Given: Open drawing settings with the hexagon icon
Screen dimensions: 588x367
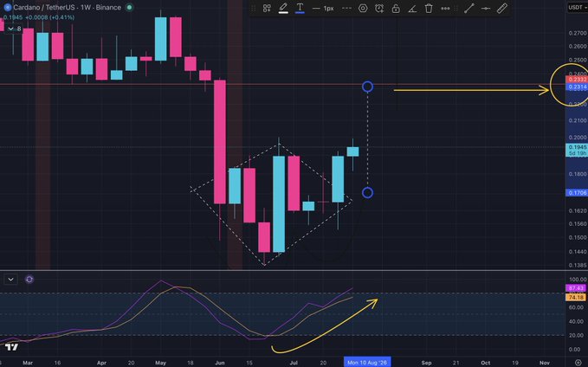Looking at the screenshot, I should 363,8.
